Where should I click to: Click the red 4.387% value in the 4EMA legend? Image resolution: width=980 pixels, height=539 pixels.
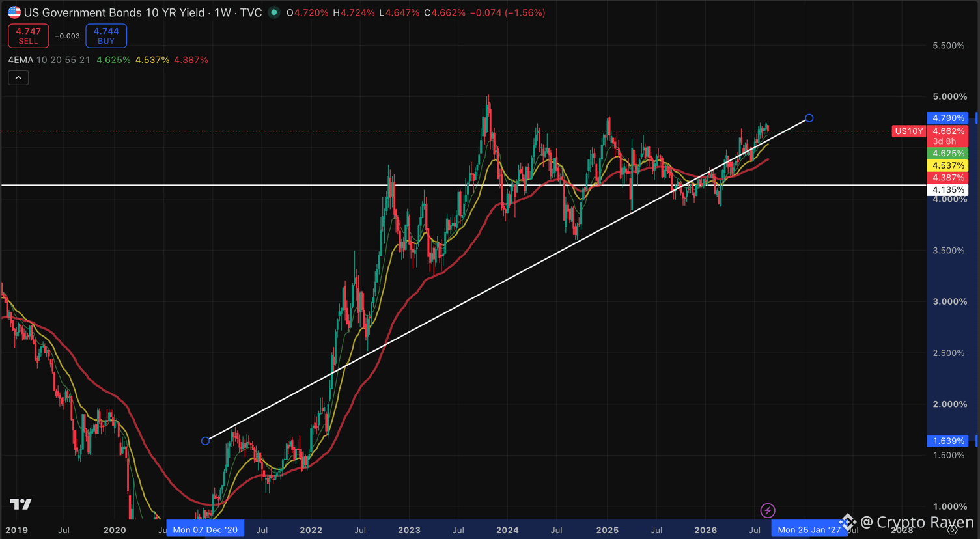(x=191, y=60)
